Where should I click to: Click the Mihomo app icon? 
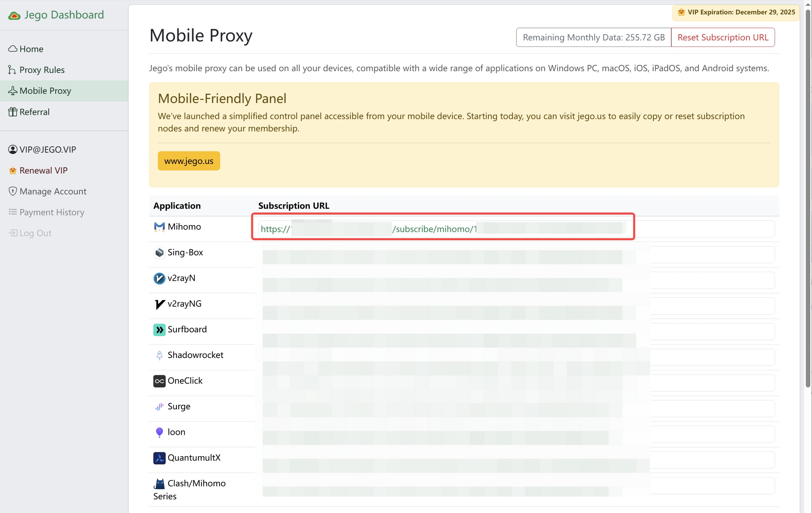[x=159, y=227]
